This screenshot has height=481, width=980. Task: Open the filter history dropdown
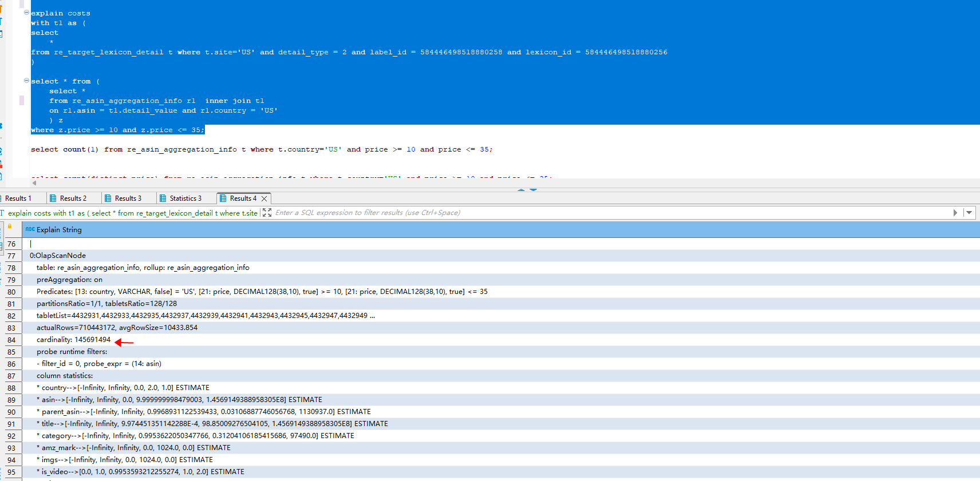pyautogui.click(x=969, y=213)
